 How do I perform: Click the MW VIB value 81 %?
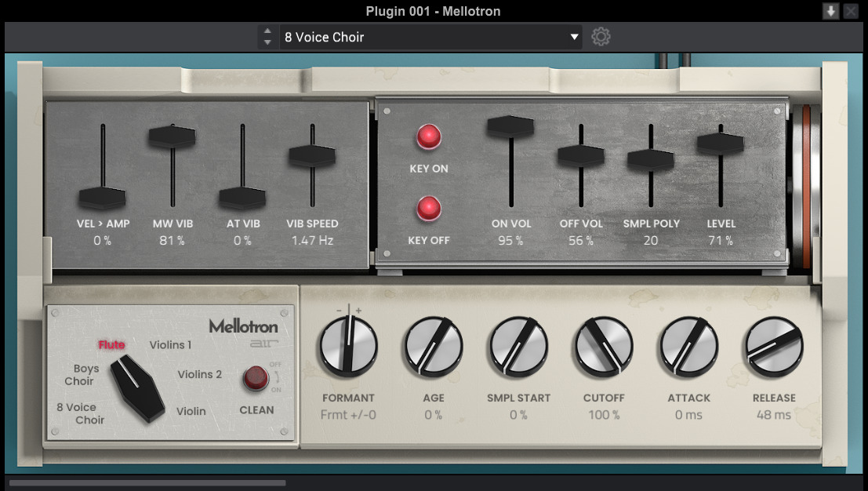173,241
